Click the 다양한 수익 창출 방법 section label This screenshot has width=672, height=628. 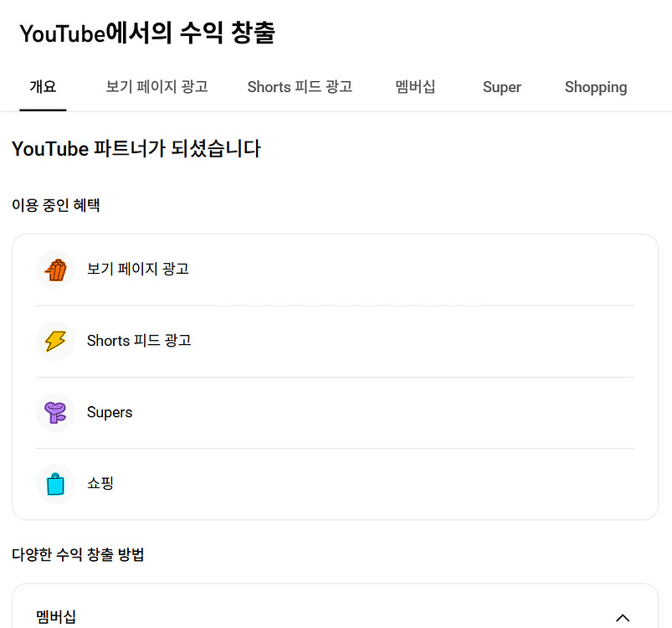tap(78, 554)
